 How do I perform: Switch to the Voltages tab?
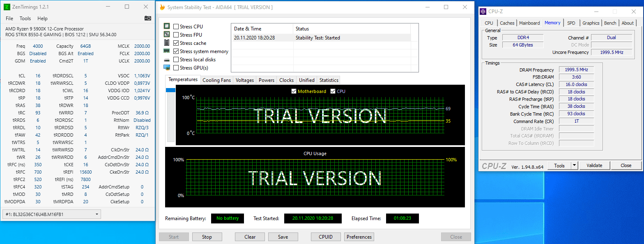click(245, 80)
